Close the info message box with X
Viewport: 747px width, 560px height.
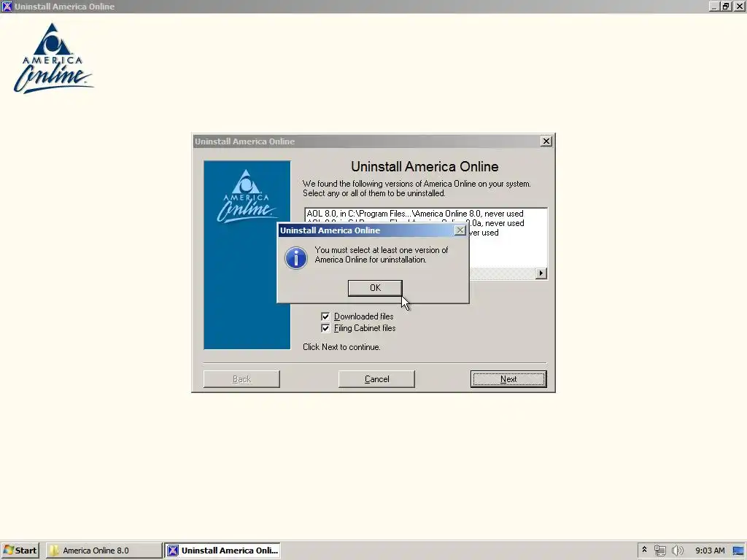(x=460, y=230)
